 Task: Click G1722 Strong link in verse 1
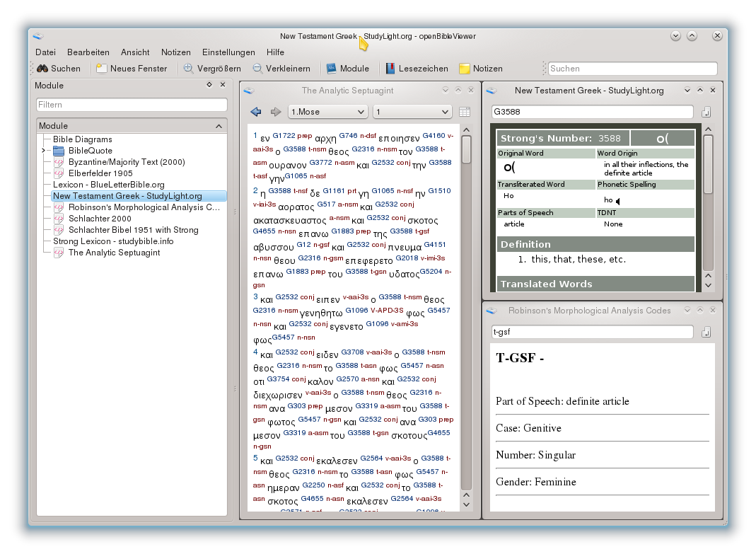point(284,136)
